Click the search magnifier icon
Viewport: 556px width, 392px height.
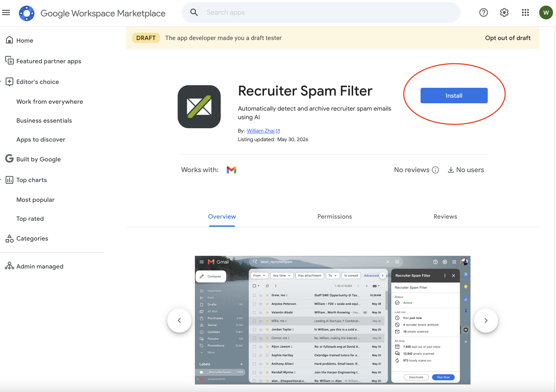(x=194, y=12)
